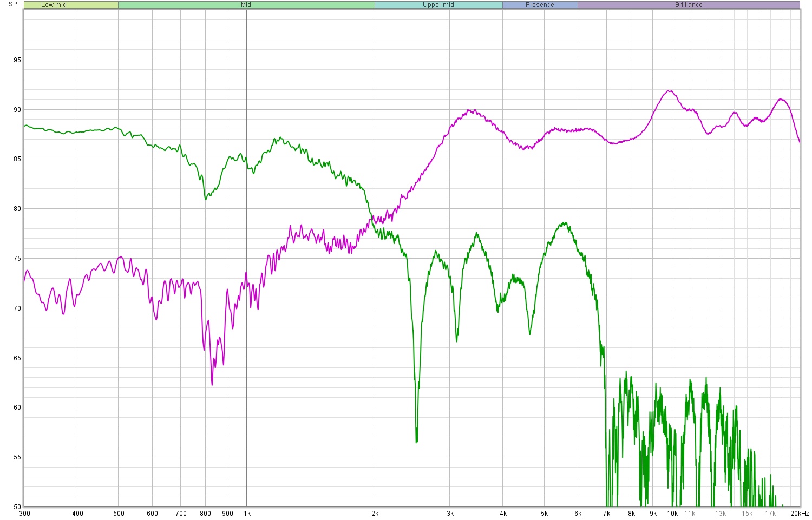Click the 300 frequency axis label
812x520 pixels.
(25, 514)
